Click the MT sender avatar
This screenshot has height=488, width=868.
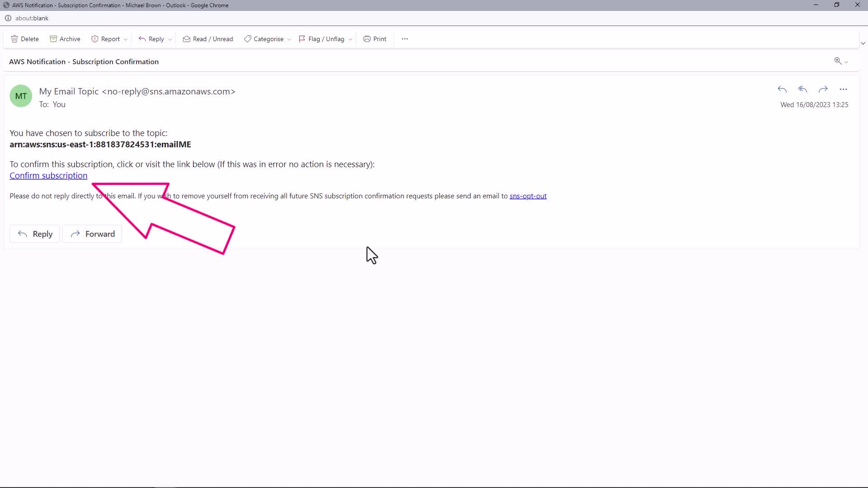[21, 96]
